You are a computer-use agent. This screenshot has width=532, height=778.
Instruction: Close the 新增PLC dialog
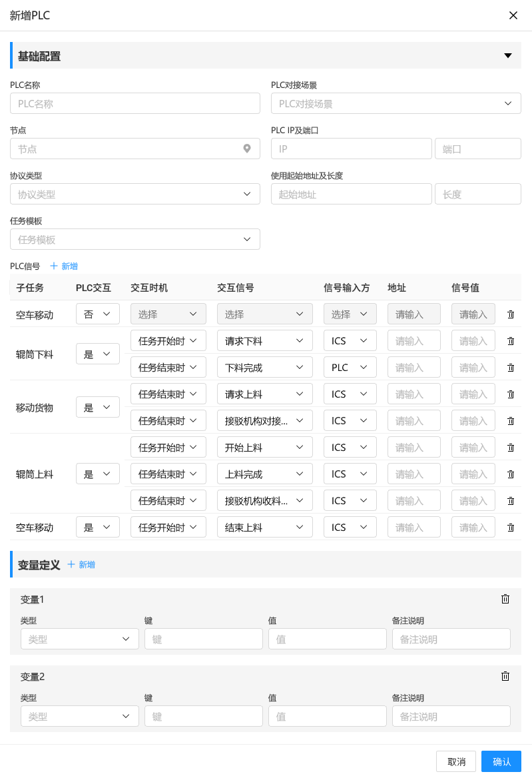click(x=513, y=15)
